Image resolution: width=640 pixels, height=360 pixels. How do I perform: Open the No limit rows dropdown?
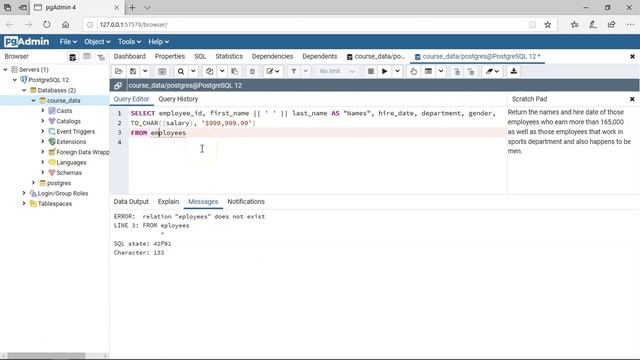(337, 71)
